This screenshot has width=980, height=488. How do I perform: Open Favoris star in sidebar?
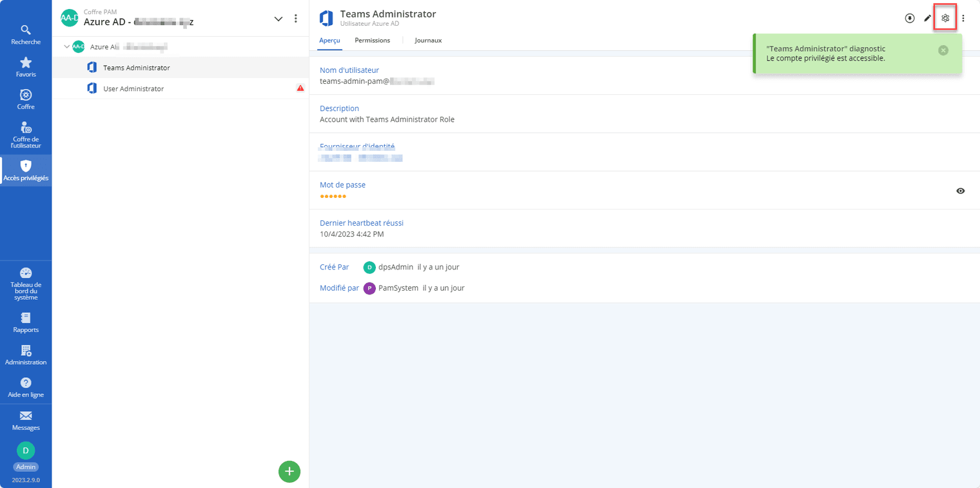pos(26,67)
